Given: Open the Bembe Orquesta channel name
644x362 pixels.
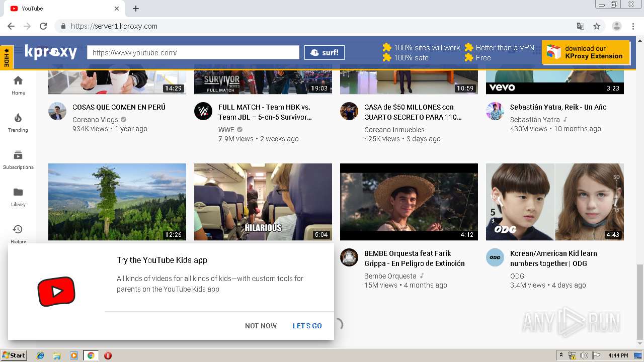Looking at the screenshot, I should pyautogui.click(x=390, y=276).
